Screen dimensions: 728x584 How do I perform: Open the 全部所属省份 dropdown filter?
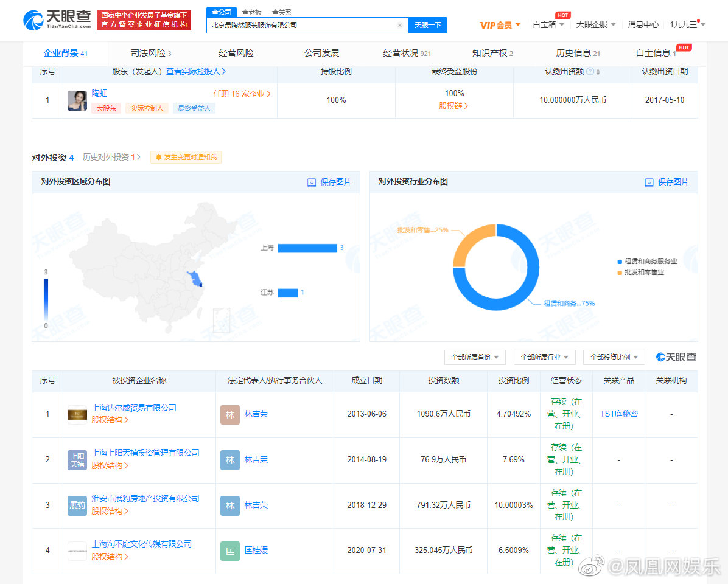(x=475, y=357)
